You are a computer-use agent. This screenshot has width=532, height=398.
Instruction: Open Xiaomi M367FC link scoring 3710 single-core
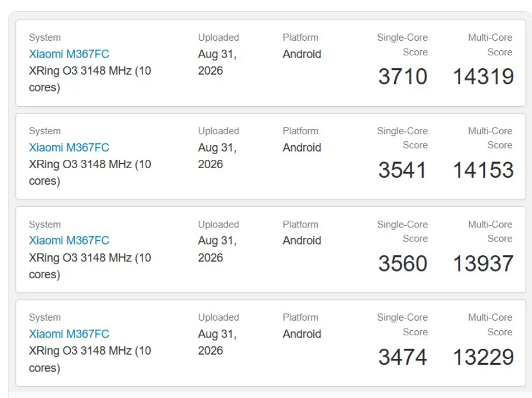(69, 54)
